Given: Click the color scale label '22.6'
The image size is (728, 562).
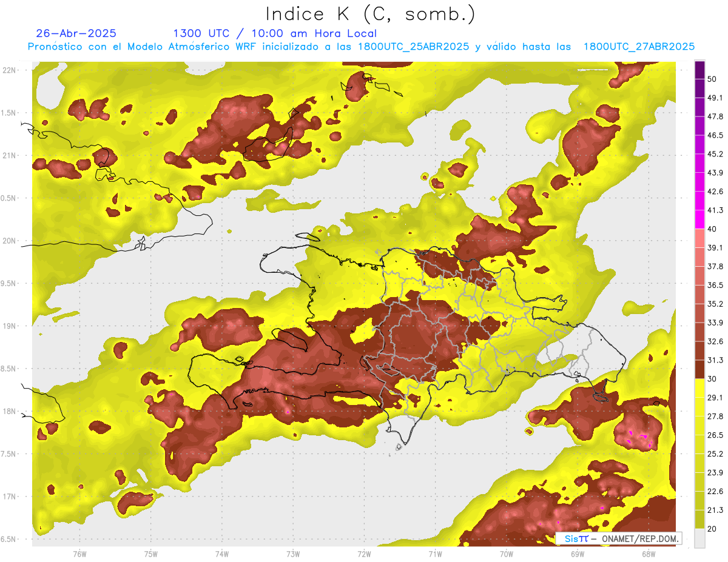Looking at the screenshot, I should [x=715, y=492].
